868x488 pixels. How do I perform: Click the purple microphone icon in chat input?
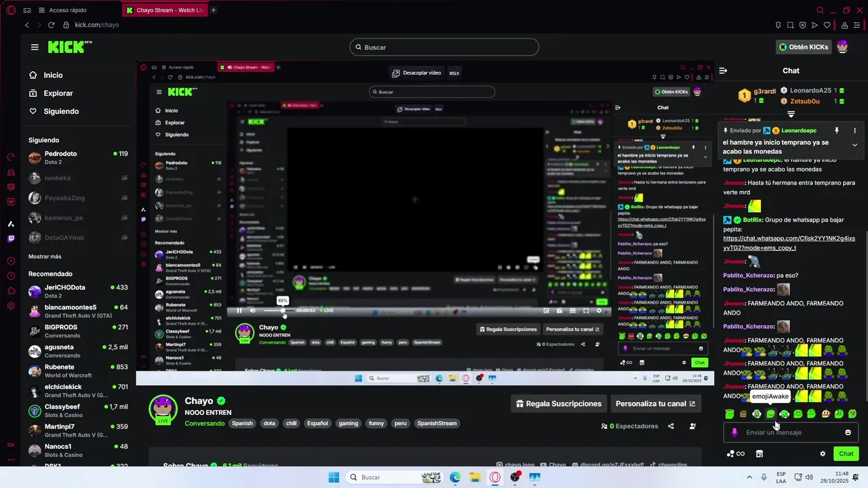click(734, 432)
